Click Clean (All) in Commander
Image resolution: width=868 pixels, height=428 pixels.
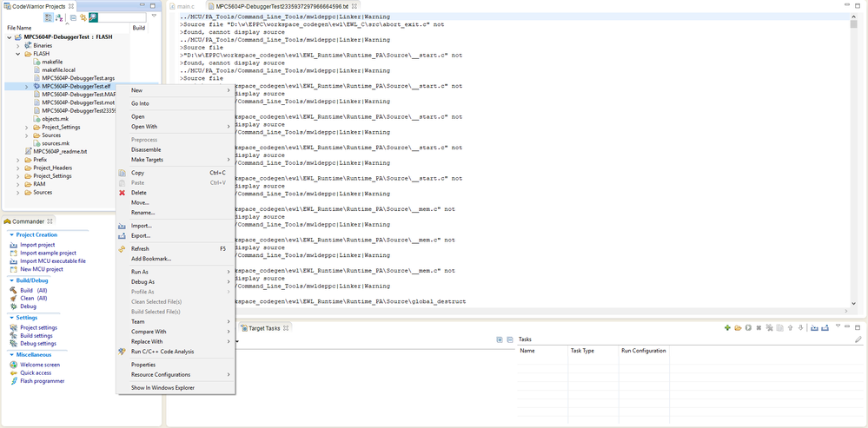(x=34, y=298)
